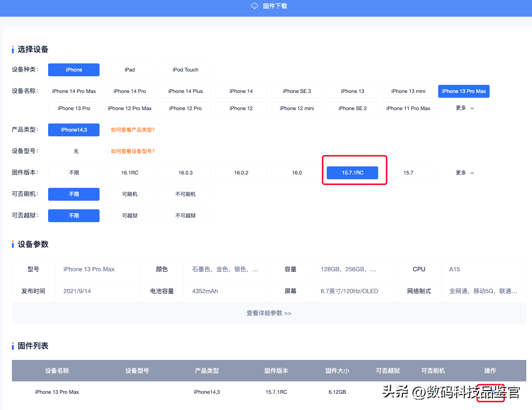Click 操作 column header
Screen dimensions: 532x410
pos(490,370)
